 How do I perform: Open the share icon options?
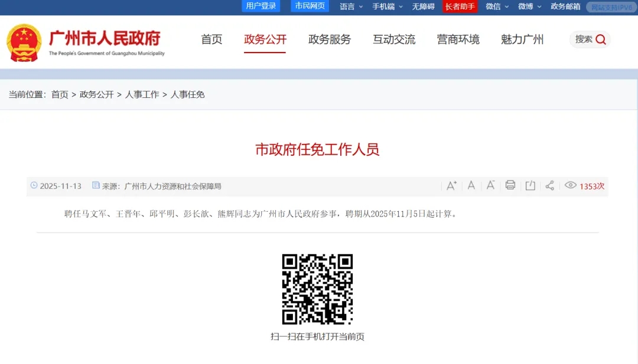[x=550, y=185]
